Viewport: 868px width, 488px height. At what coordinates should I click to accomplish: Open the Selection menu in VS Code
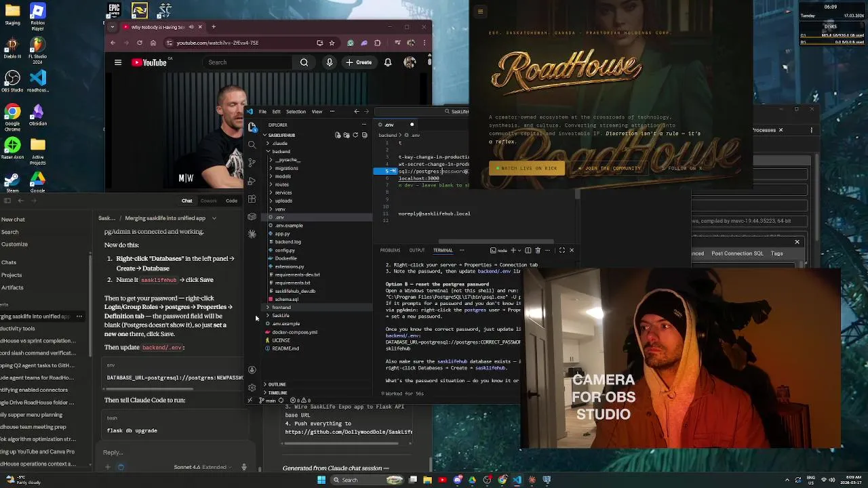tap(296, 112)
